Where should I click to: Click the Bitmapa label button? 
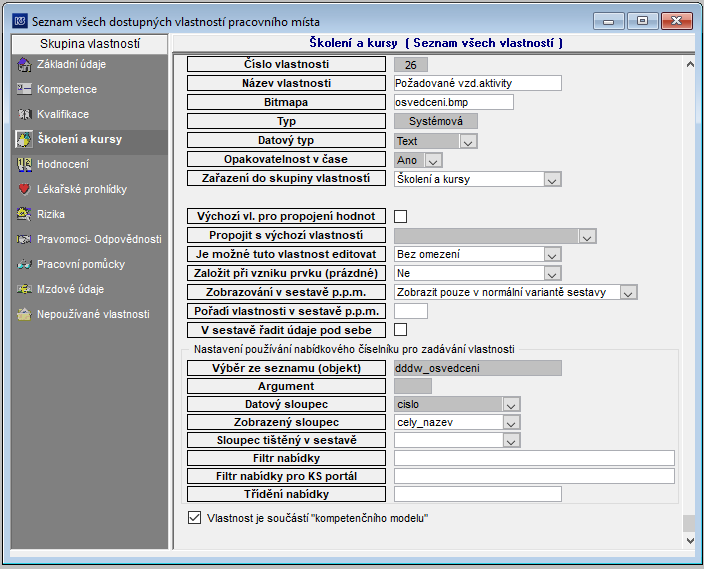point(286,102)
